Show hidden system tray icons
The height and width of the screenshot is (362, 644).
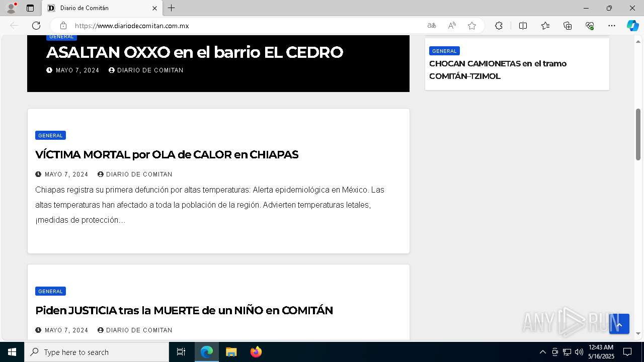click(542, 352)
